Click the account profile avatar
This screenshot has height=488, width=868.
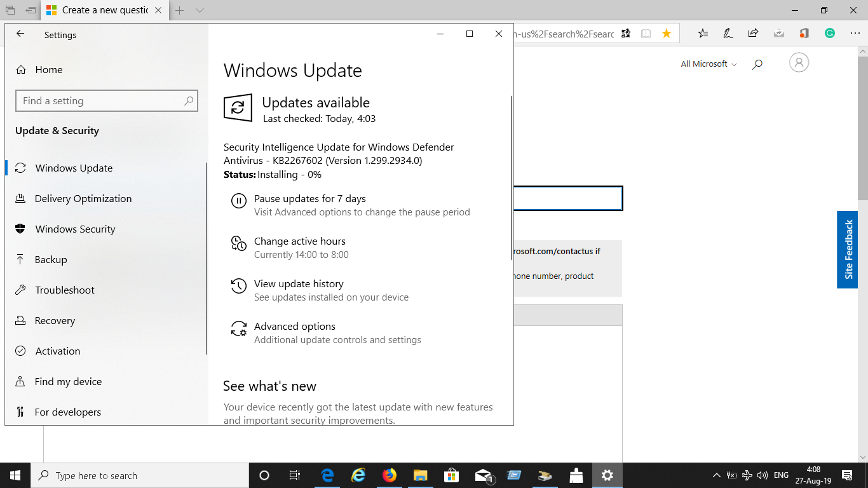pos(799,62)
